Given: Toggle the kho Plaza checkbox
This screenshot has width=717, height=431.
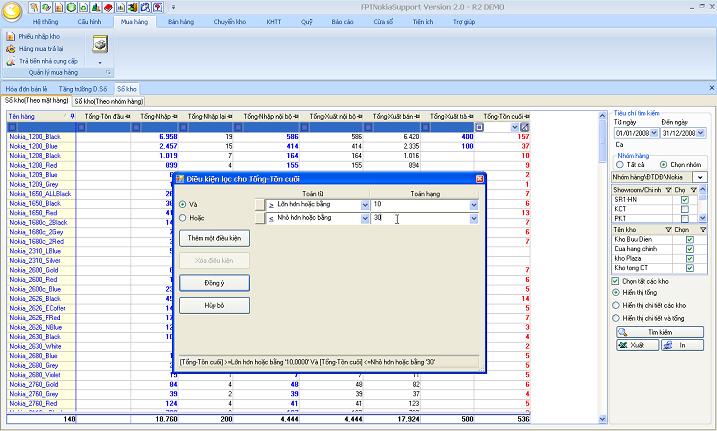Looking at the screenshot, I should click(x=690, y=259).
